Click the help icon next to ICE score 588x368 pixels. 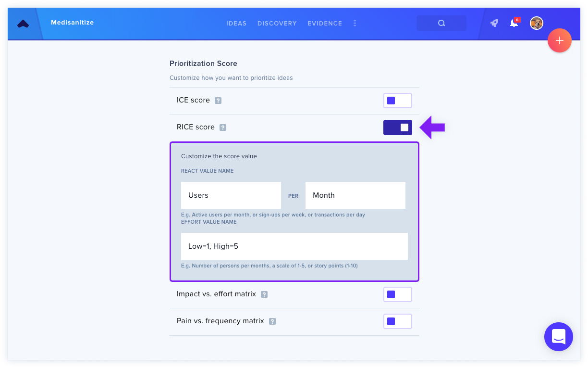coord(218,101)
